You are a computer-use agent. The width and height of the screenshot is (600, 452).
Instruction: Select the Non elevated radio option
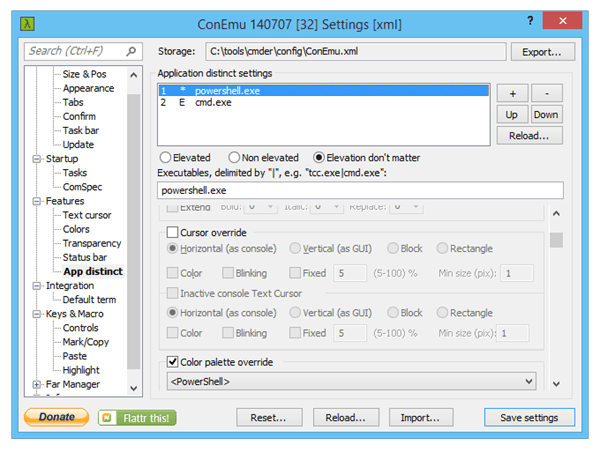234,157
